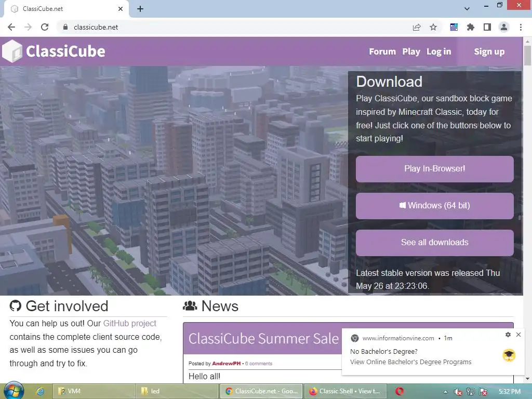
Task: Switch to Classic Shell Firefox taskbar window
Action: tap(345, 391)
